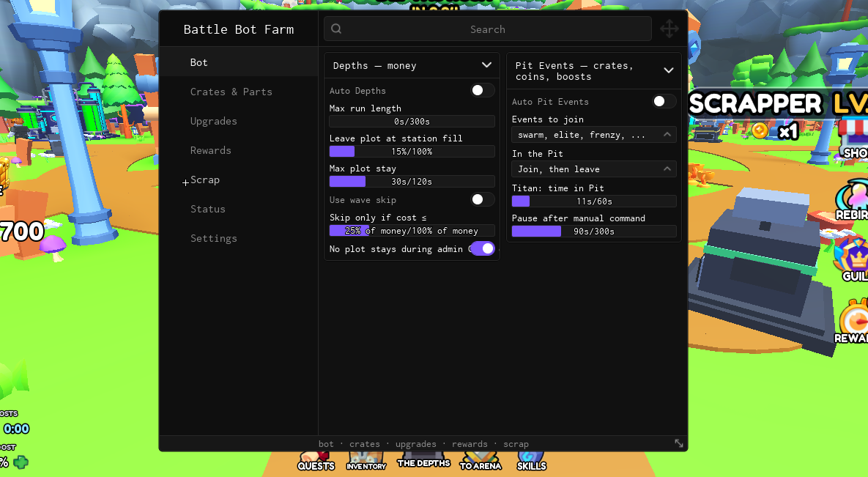Adjust the Skip only if cost slider
Viewport: 868px width, 477px height.
[412, 231]
